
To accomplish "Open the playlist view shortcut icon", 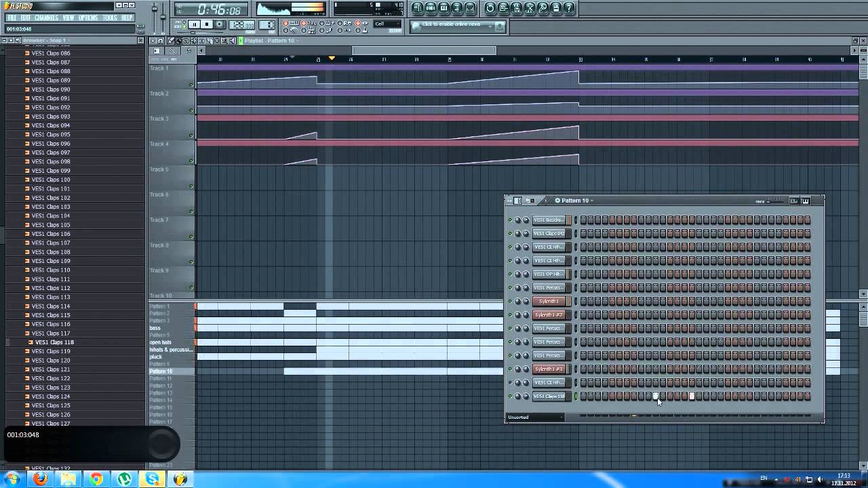I will (x=418, y=9).
